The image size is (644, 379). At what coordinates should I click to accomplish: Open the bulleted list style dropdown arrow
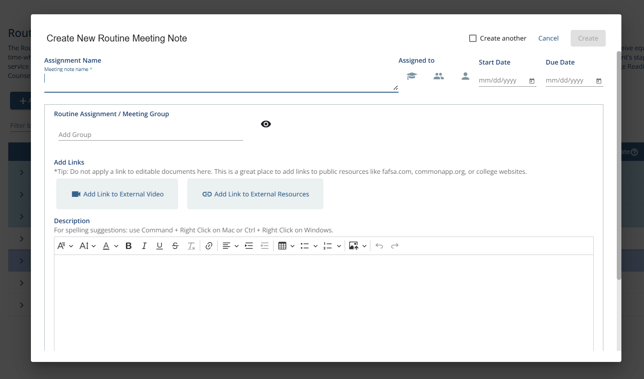pos(315,246)
